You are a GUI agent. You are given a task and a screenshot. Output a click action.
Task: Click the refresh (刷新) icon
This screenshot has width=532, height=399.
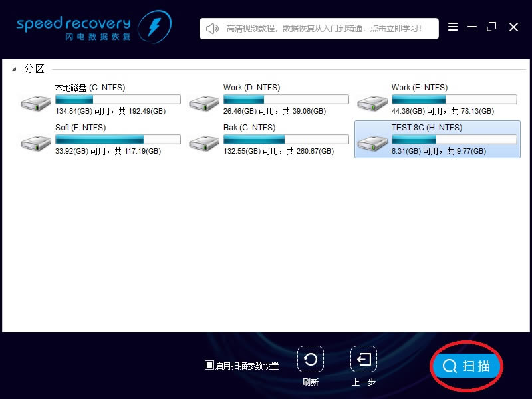click(x=310, y=360)
